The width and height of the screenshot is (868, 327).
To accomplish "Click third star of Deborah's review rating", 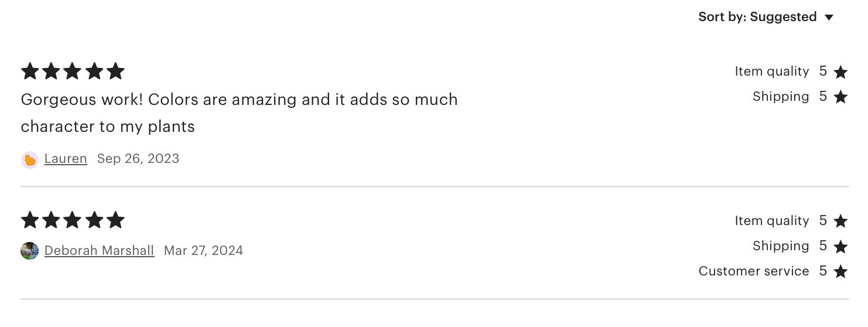I will coord(73,220).
